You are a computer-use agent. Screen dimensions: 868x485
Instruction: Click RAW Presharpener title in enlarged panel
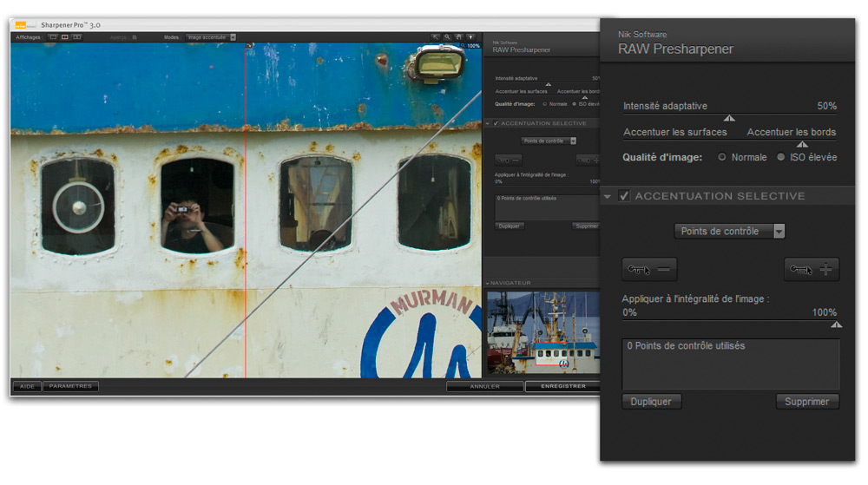[x=675, y=49]
